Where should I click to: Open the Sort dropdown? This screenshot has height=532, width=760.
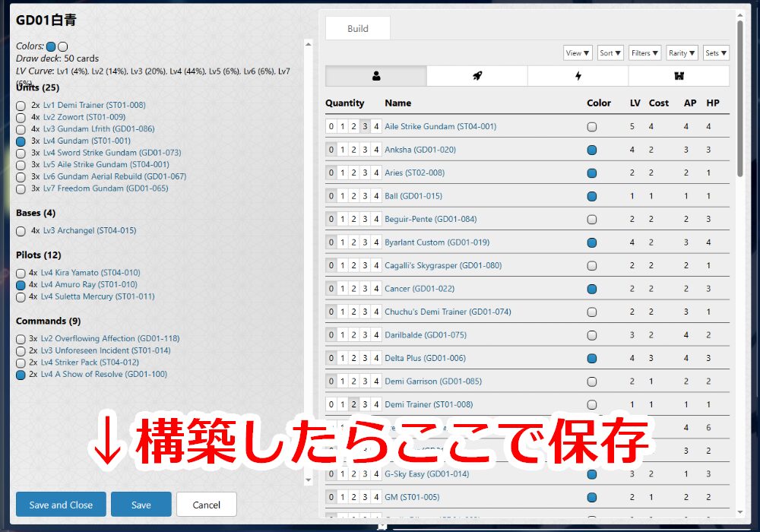tap(610, 52)
